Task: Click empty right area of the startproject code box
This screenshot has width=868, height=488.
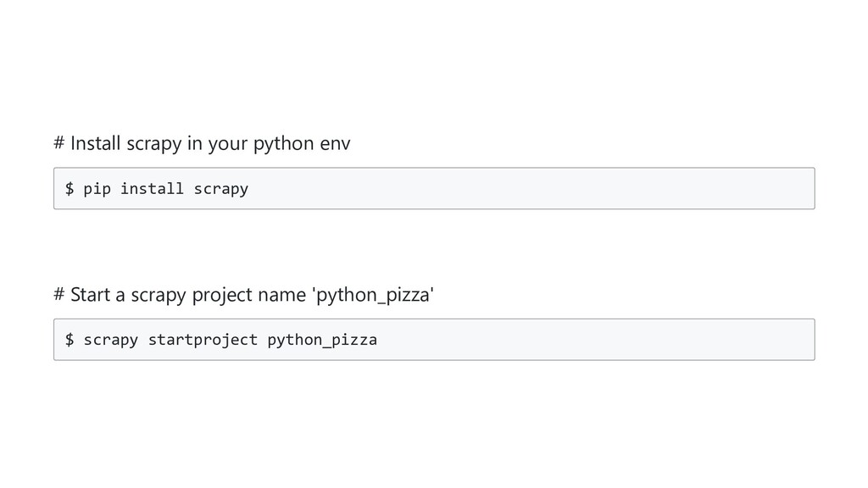Action: [x=636, y=340]
